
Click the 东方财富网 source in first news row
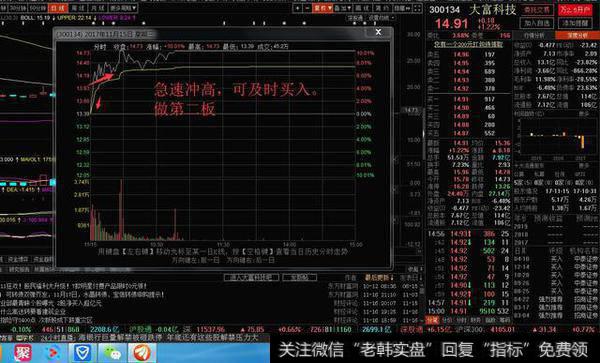coord(343,286)
